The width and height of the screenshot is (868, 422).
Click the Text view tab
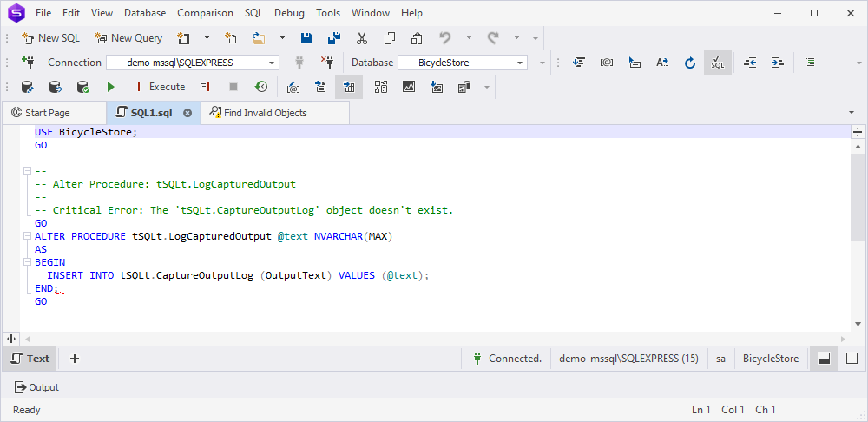(x=30, y=359)
